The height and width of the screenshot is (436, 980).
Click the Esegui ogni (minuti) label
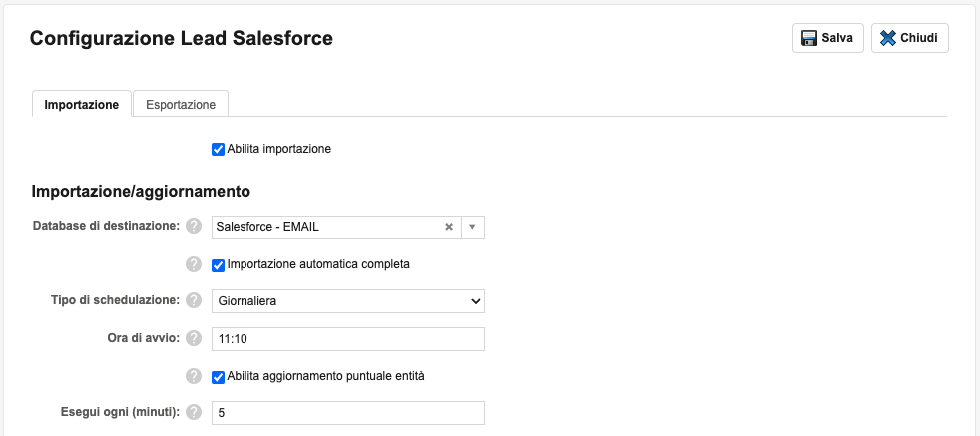121,412
